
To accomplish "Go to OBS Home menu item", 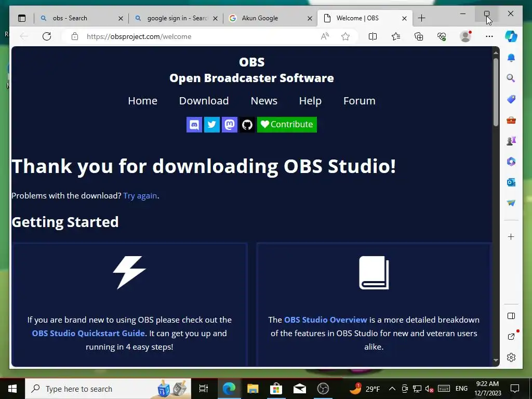I will (142, 101).
